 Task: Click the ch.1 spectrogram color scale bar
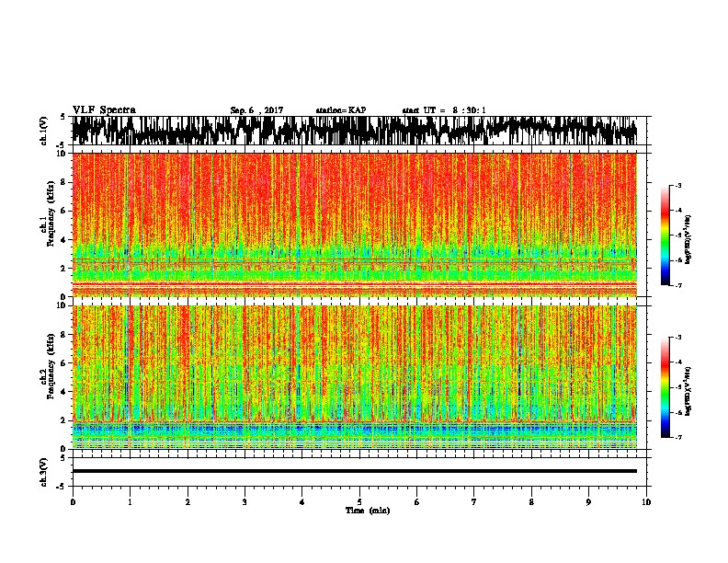pos(665,236)
